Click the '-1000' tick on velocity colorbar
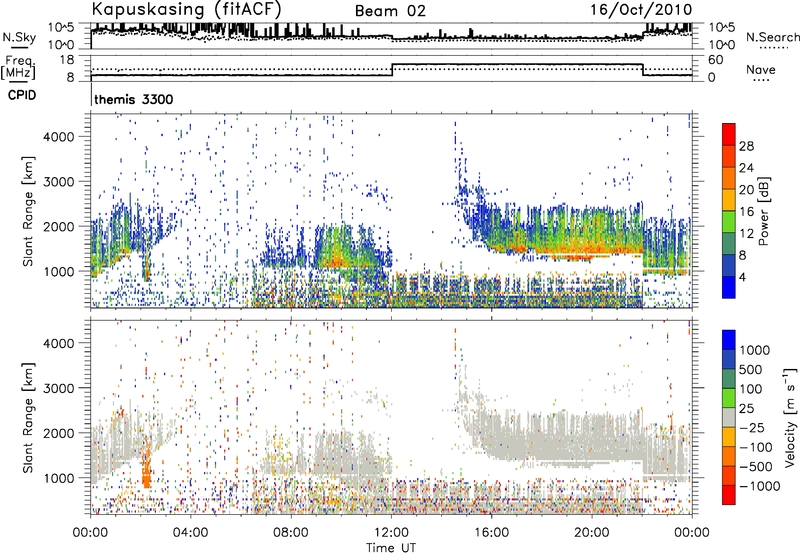800x554 pixels. click(759, 486)
